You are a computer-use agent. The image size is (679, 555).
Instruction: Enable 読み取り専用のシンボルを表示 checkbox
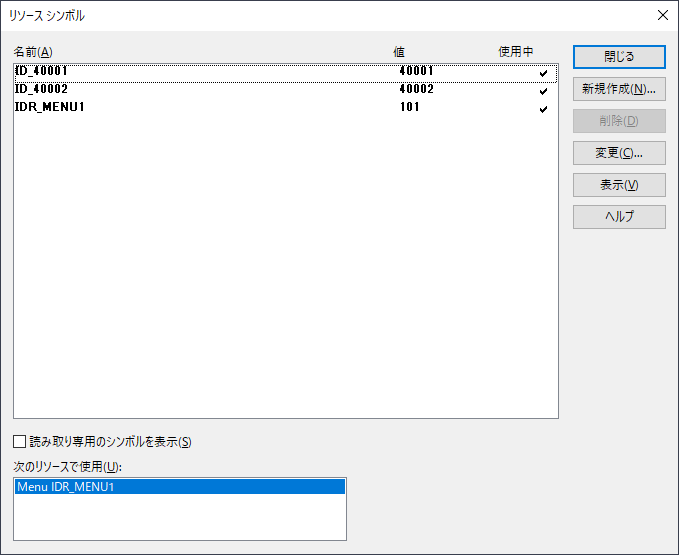(x=20, y=442)
